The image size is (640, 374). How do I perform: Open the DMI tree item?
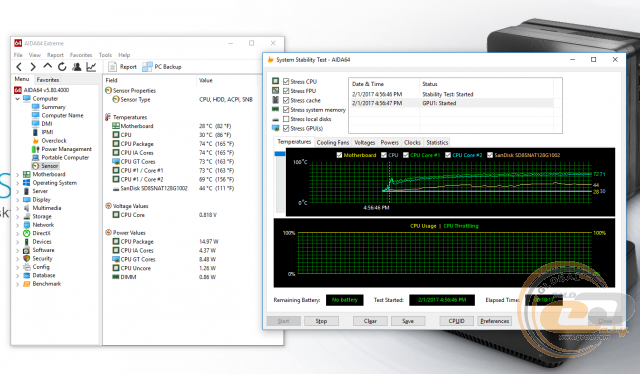click(x=47, y=124)
